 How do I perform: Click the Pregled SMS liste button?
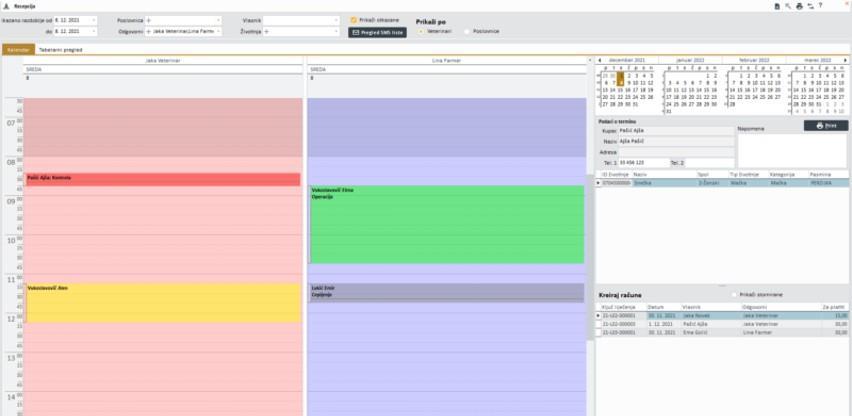point(377,33)
